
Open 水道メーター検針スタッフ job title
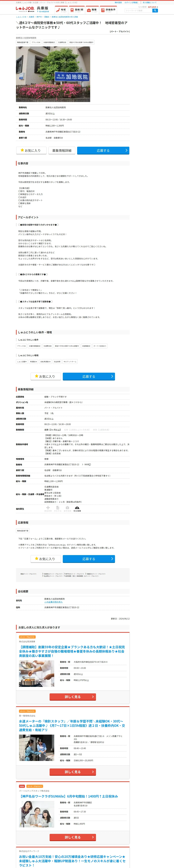(x=72, y=726)
